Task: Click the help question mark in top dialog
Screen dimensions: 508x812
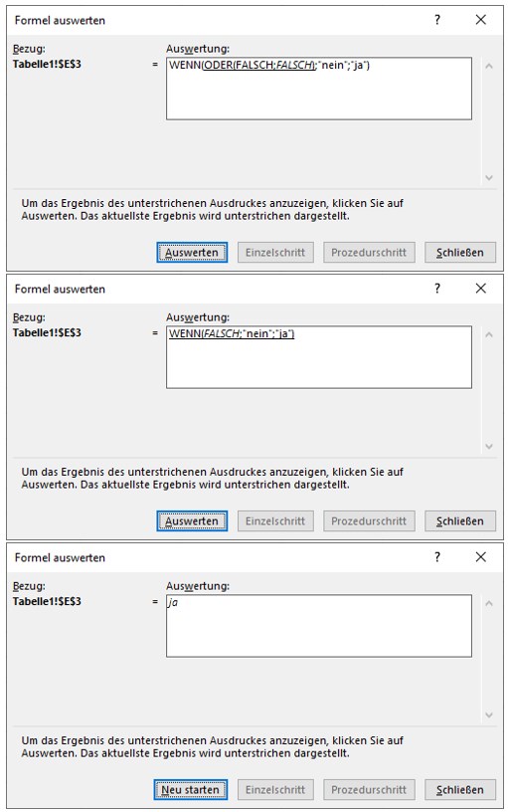Action: point(437,20)
